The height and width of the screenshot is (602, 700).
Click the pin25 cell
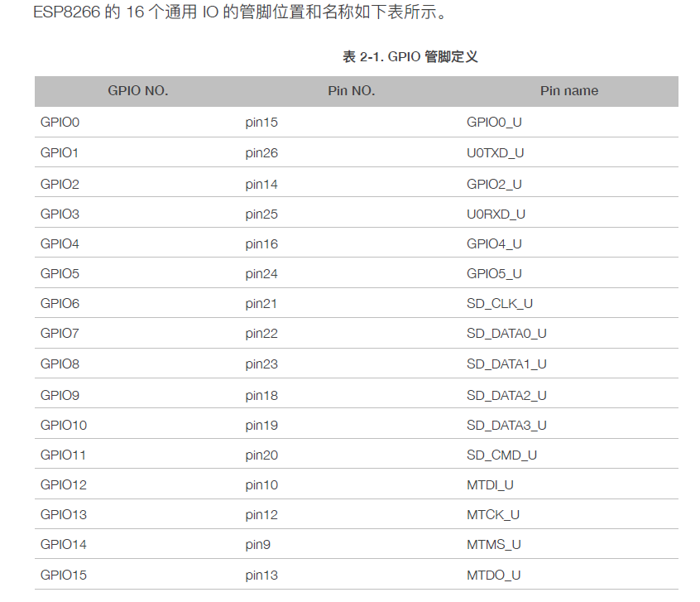261,214
